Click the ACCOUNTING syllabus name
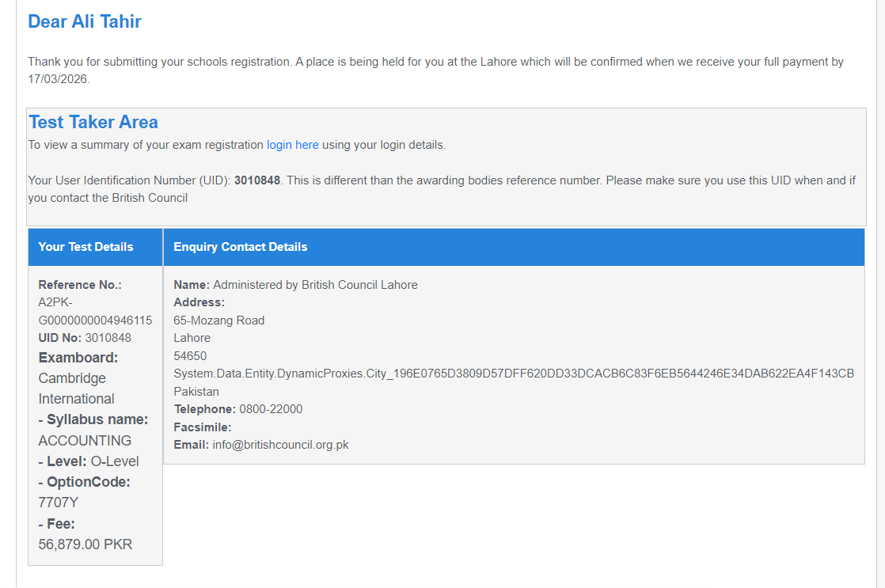Screen dimensions: 885x588 point(85,441)
